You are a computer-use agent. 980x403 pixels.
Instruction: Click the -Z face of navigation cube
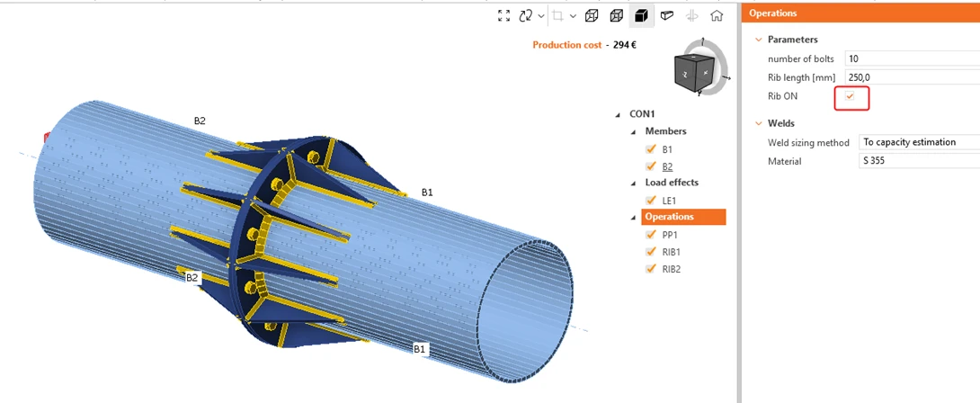tap(686, 74)
